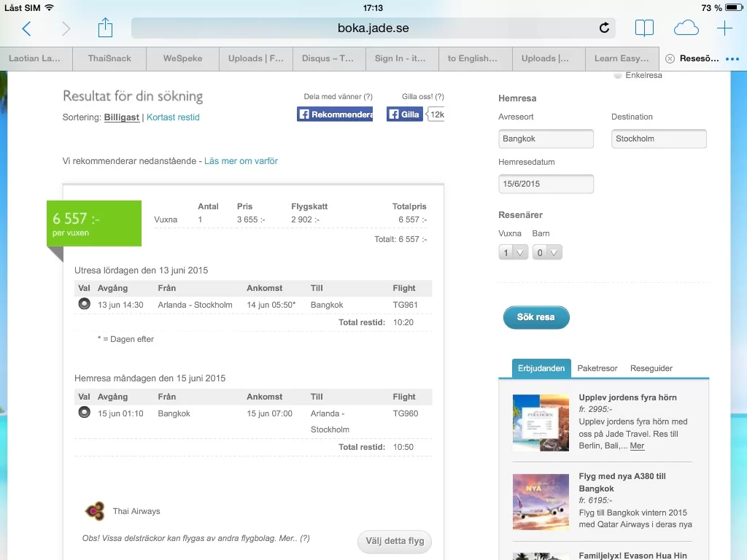Sort results by Kortast restid
This screenshot has width=747, height=560.
click(173, 117)
